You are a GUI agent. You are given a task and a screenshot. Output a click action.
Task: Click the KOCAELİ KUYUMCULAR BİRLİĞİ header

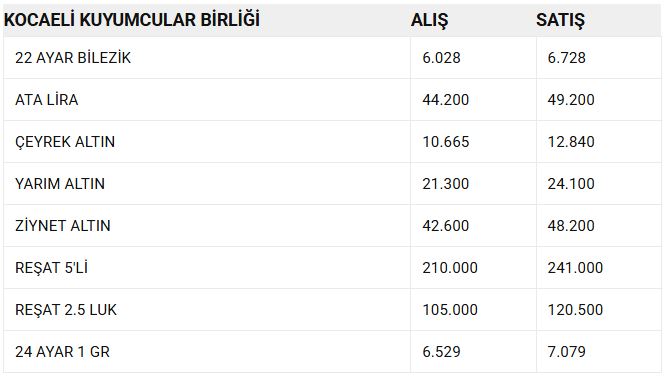tap(132, 20)
